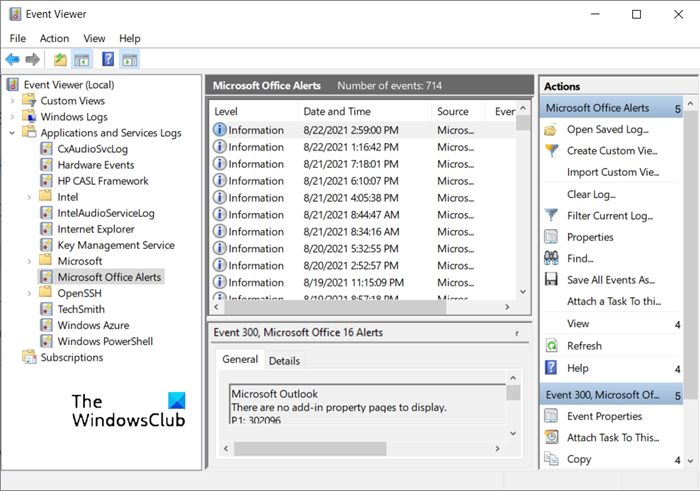Click the Copy icon in Actions pane
The image size is (700, 491).
(551, 459)
